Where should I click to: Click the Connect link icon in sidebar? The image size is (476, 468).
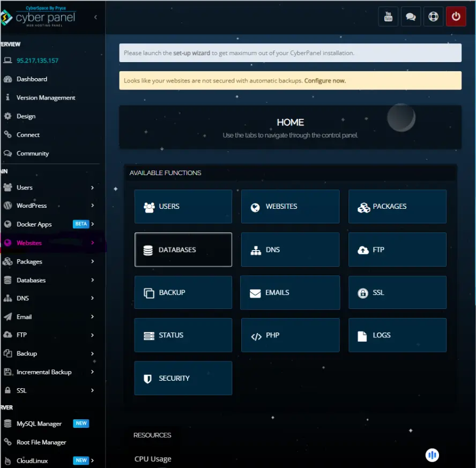point(8,134)
